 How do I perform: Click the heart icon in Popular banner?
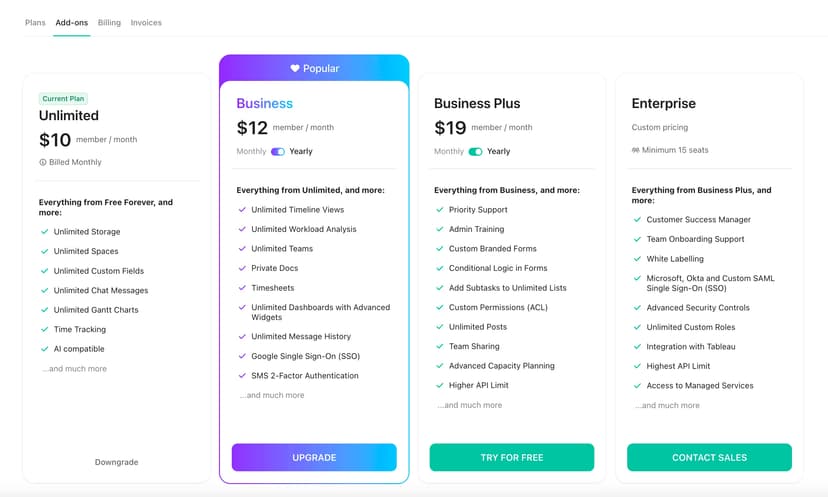pos(295,69)
